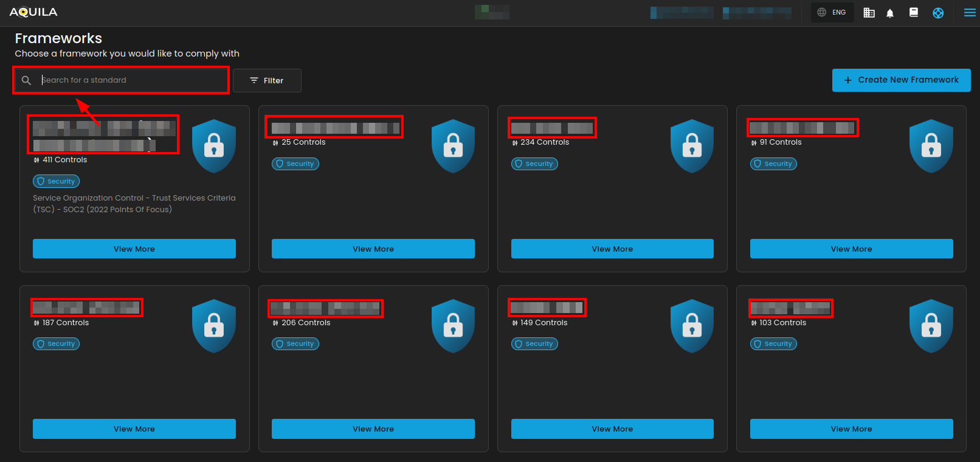Open the hamburger menu
The width and height of the screenshot is (980, 462).
(970, 12)
